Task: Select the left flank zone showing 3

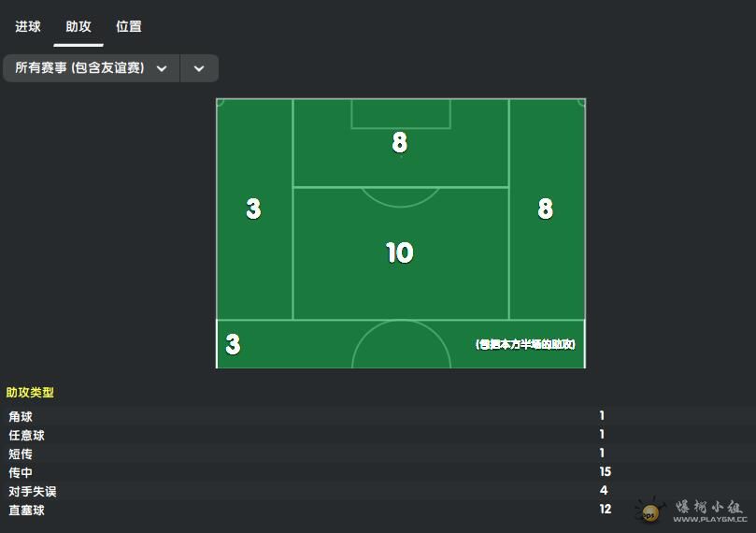Action: pos(253,209)
